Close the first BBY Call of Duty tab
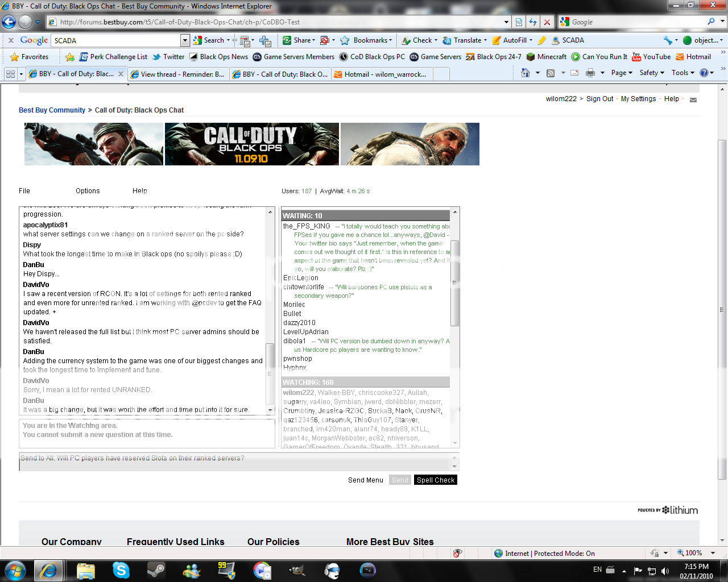The width and height of the screenshot is (728, 582). [121, 74]
